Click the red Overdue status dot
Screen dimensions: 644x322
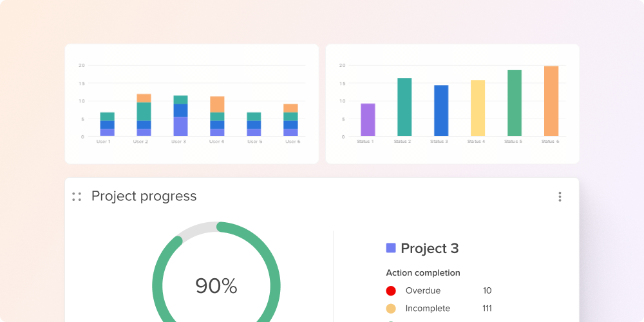[391, 291]
